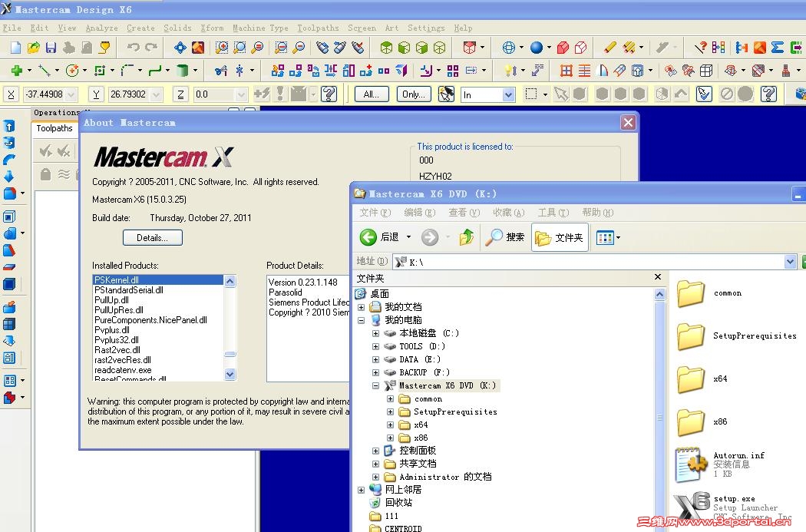Open the X coordinate value dropdown
The height and width of the screenshot is (532, 806).
click(x=71, y=94)
